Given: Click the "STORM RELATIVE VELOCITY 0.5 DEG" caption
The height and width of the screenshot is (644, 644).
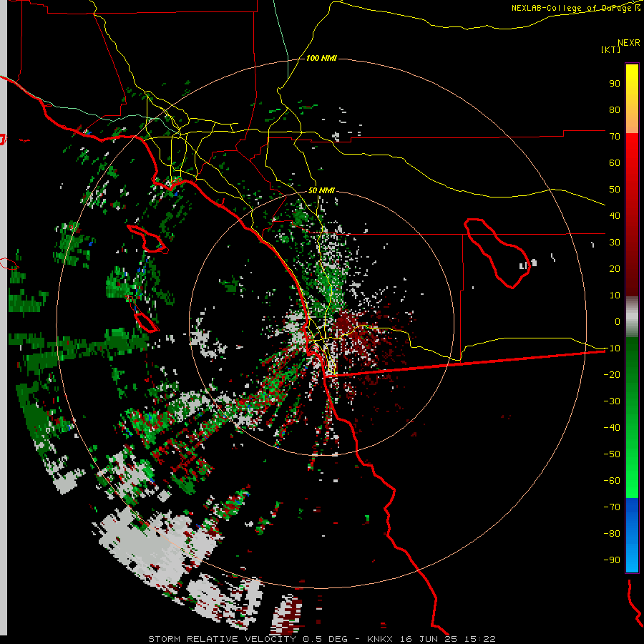Looking at the screenshot, I should click(248, 639).
